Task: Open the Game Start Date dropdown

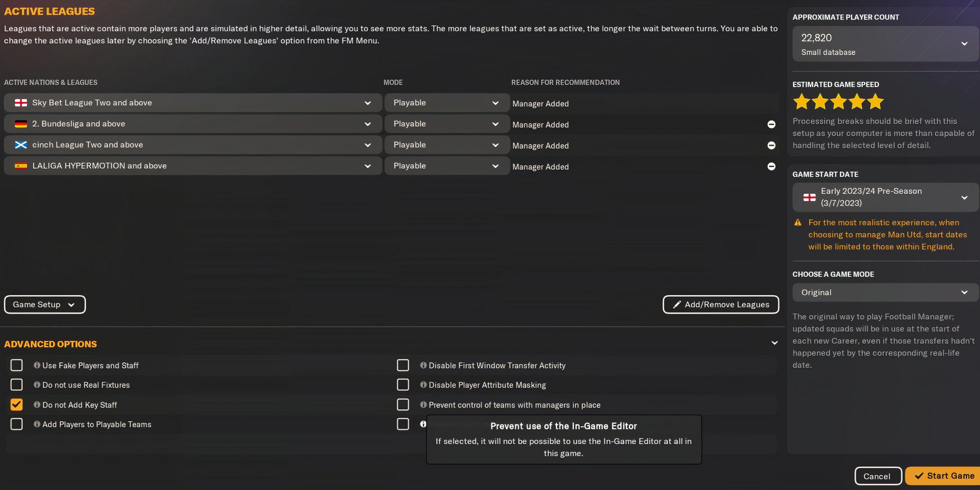Action: 964,197
